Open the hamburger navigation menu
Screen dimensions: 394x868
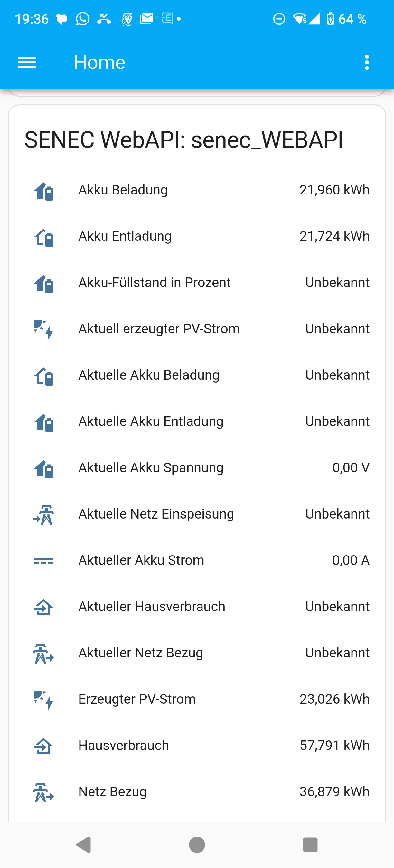click(27, 63)
